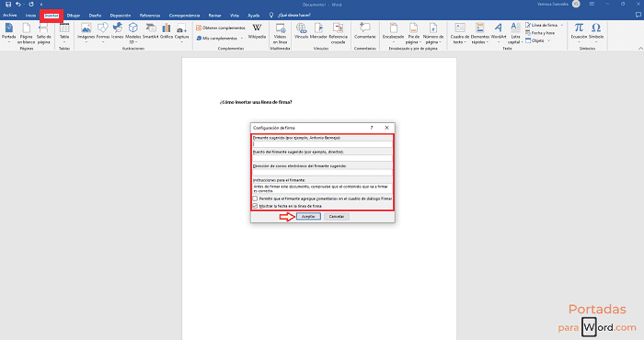Switch to the Inicio tab

coord(30,16)
